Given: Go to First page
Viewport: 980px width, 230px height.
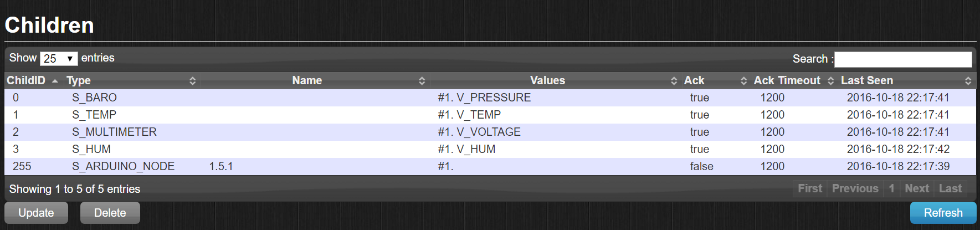Looking at the screenshot, I should (x=809, y=188).
